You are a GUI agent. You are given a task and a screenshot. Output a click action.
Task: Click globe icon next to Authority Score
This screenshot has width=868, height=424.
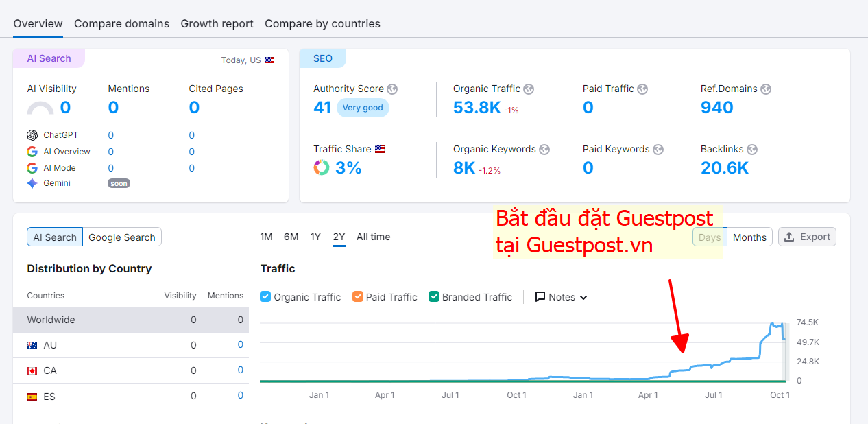(392, 89)
